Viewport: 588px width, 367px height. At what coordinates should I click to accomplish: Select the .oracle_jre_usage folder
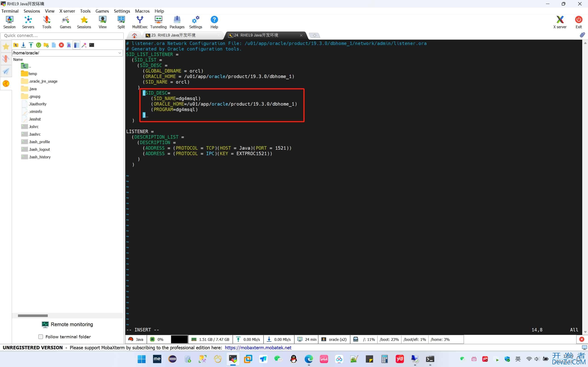pyautogui.click(x=39, y=81)
